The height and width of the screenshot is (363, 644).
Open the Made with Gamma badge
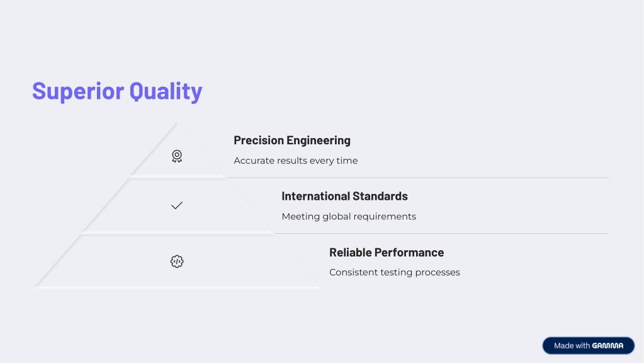(589, 346)
